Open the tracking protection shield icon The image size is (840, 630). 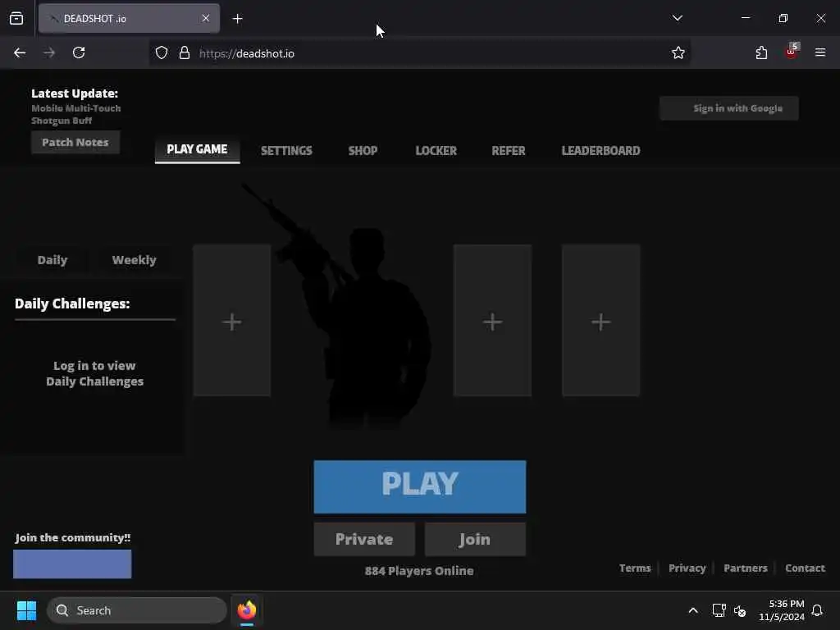(162, 53)
